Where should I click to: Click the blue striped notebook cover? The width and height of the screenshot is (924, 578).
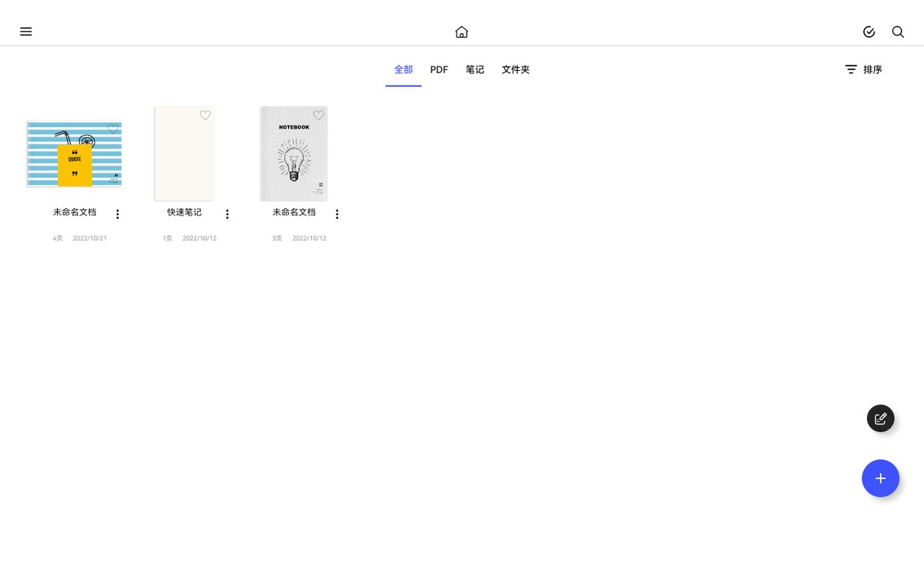tap(74, 154)
